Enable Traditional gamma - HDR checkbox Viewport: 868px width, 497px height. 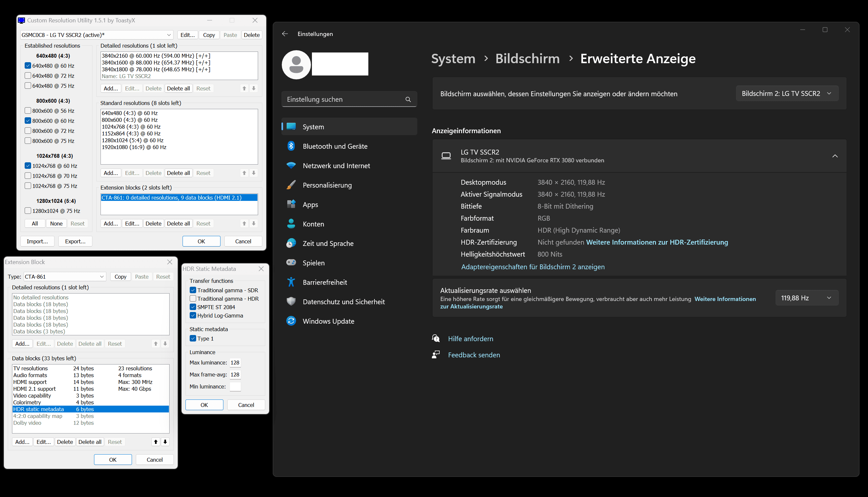tap(193, 299)
